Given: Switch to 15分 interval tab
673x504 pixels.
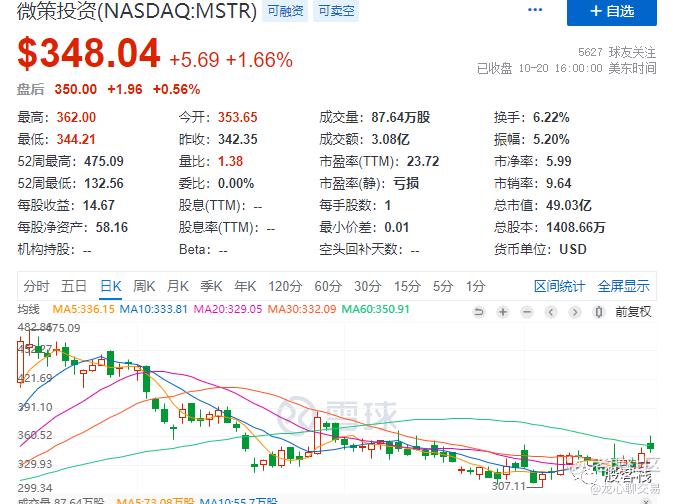Looking at the screenshot, I should (x=407, y=286).
